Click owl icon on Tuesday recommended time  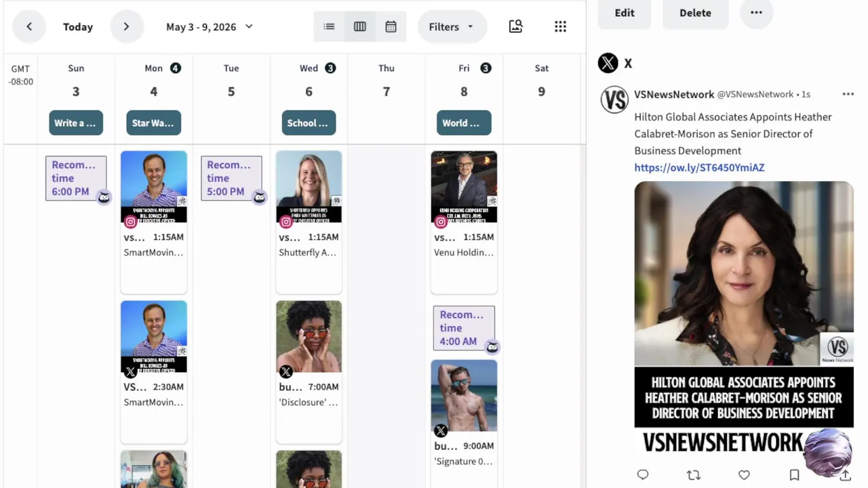[259, 197]
